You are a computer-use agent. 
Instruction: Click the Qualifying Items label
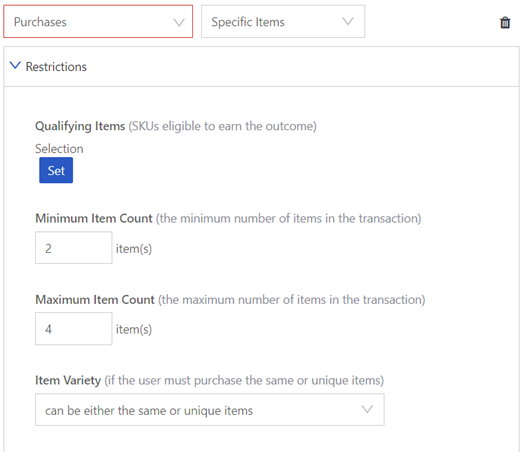pyautogui.click(x=80, y=126)
